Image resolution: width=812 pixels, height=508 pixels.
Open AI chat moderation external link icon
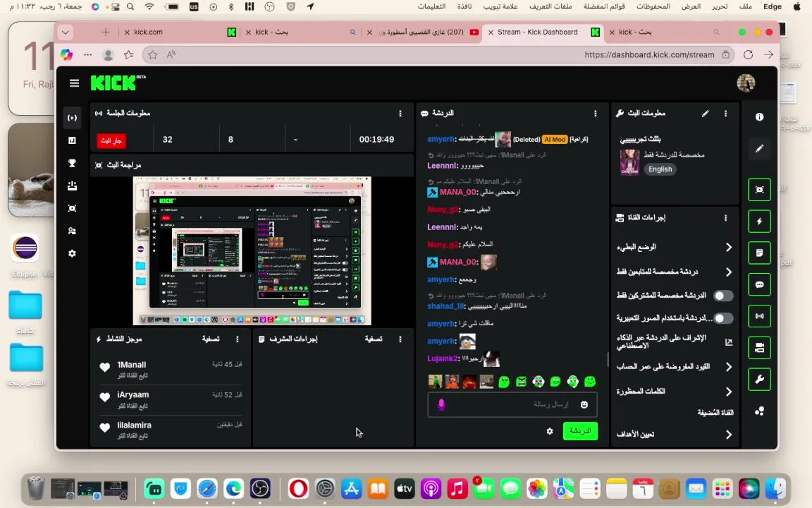coord(729,342)
